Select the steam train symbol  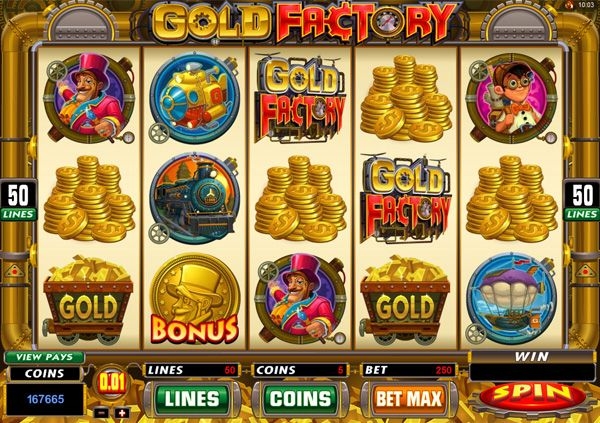point(194,199)
